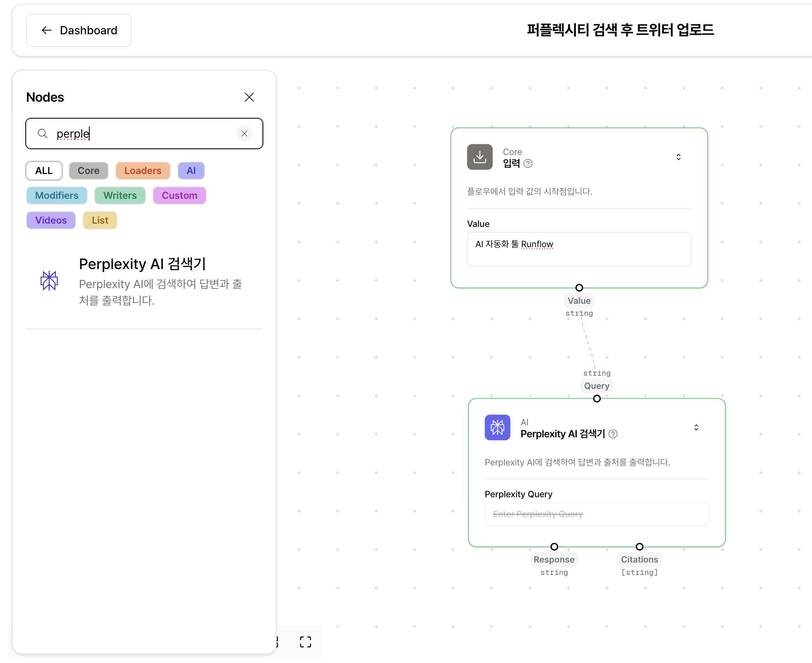Click the Citations output label
The image size is (812, 663).
click(x=640, y=560)
